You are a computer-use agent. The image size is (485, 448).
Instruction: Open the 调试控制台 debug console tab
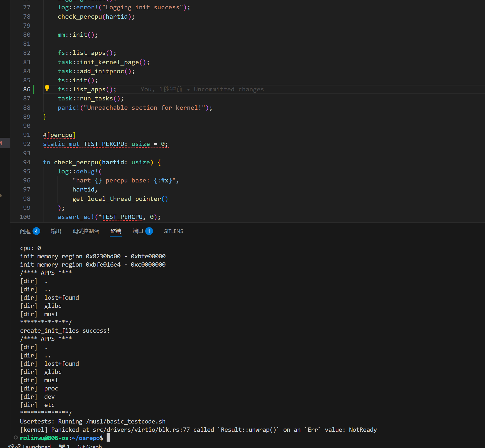(86, 231)
